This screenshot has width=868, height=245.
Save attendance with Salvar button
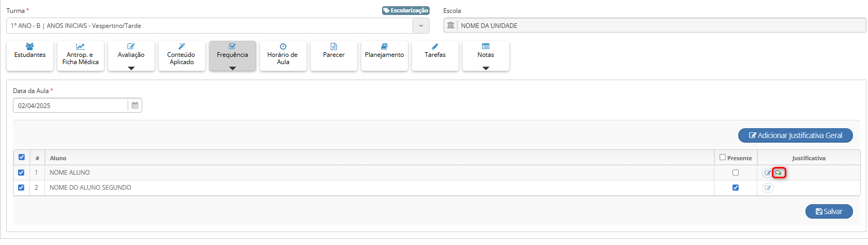pos(829,211)
